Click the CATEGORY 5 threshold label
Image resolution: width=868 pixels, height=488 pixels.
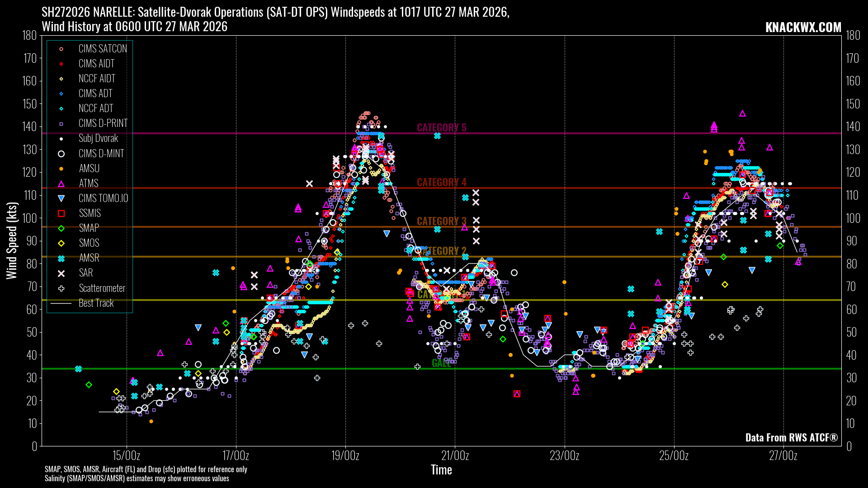point(441,128)
